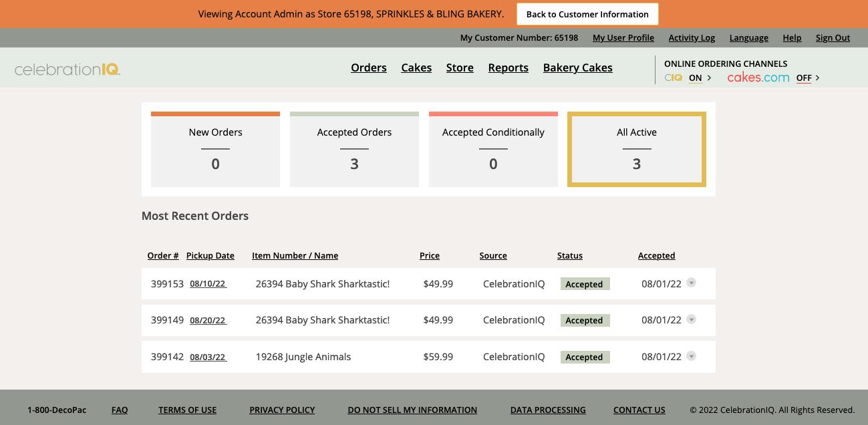Open pickup date 08/20/22 link
868x425 pixels.
pos(208,320)
